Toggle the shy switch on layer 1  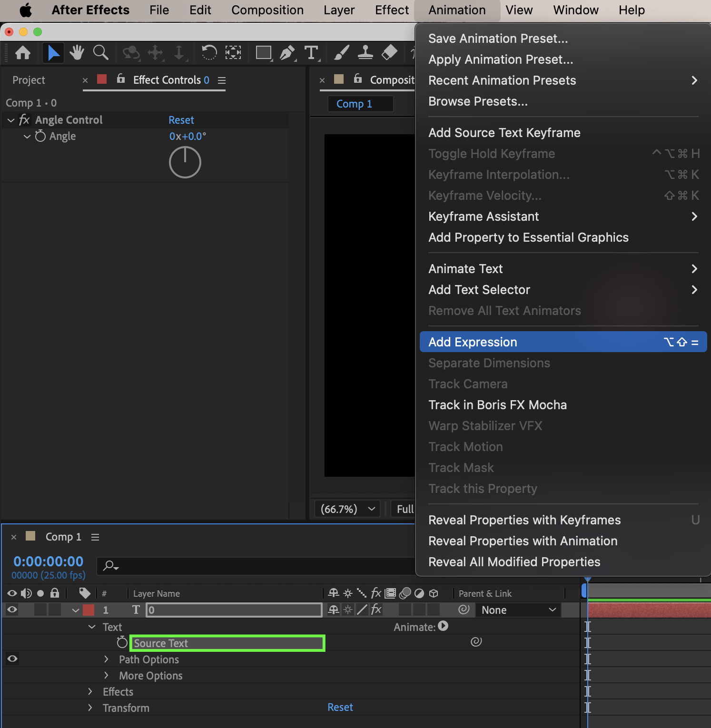click(334, 610)
